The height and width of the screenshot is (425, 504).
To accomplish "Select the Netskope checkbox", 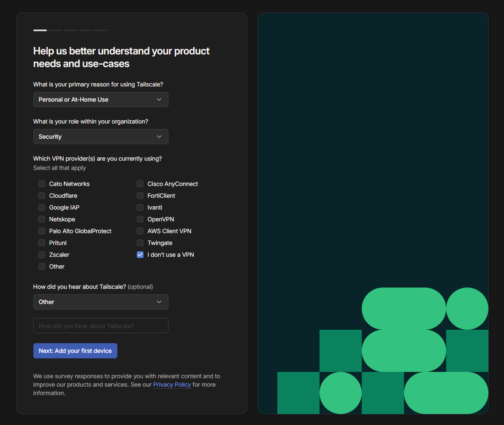I will 42,219.
